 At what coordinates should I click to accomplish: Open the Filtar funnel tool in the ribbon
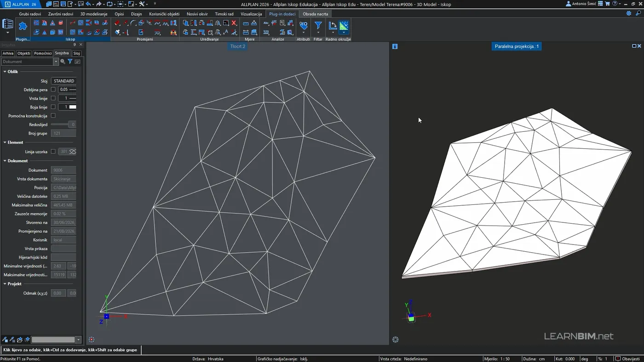pos(318,26)
